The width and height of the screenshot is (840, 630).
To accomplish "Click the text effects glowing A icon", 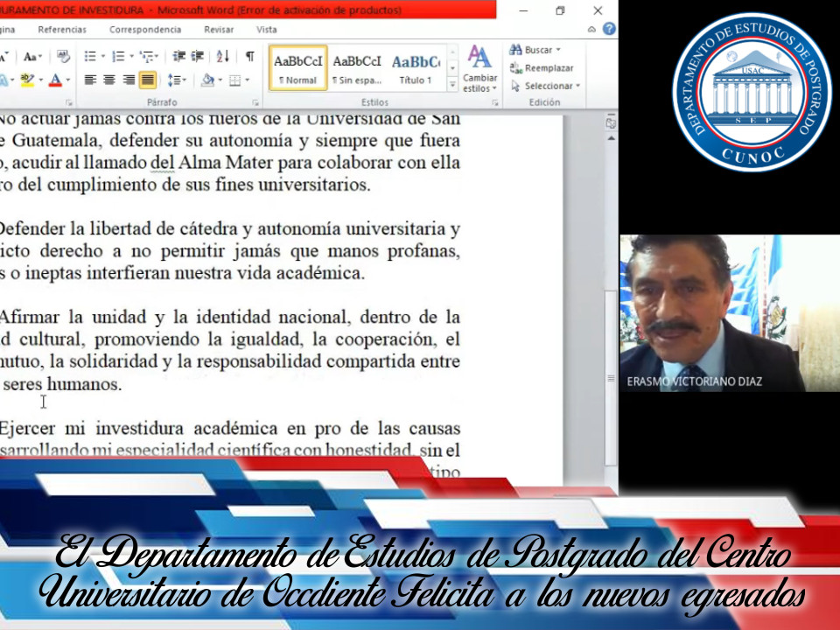I will pyautogui.click(x=3, y=80).
